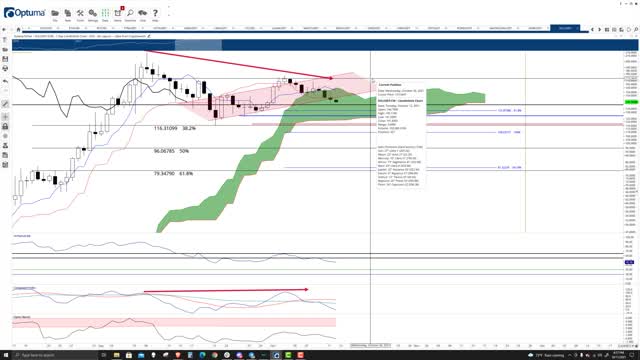
Task: Open the taskbar clock
Action: (x=618, y=355)
